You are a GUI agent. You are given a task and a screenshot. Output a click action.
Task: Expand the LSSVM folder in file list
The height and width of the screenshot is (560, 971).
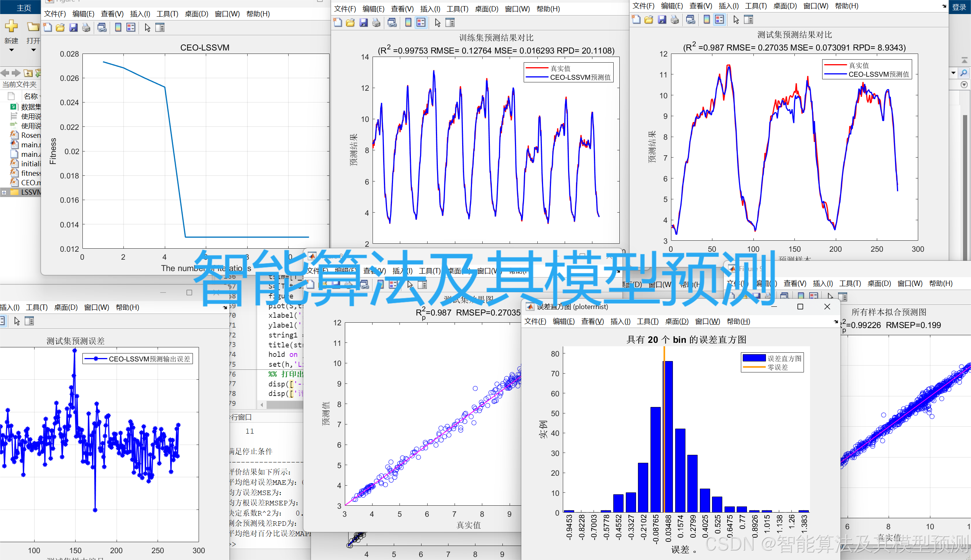[4, 192]
